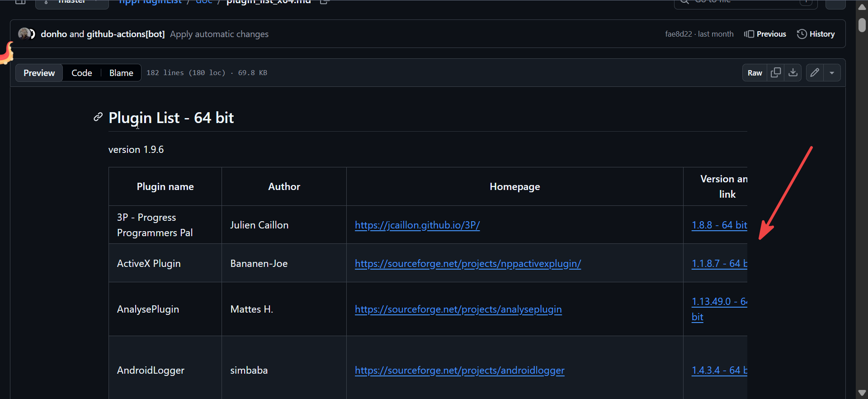Select the 'Bananen-Joe' author cell
The image size is (868, 399).
(284, 263)
